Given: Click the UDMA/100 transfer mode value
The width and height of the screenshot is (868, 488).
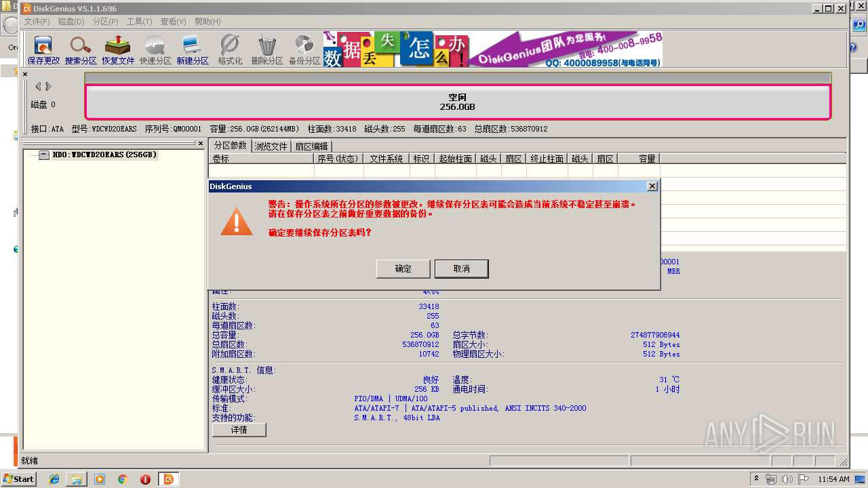Looking at the screenshot, I should (x=412, y=399).
